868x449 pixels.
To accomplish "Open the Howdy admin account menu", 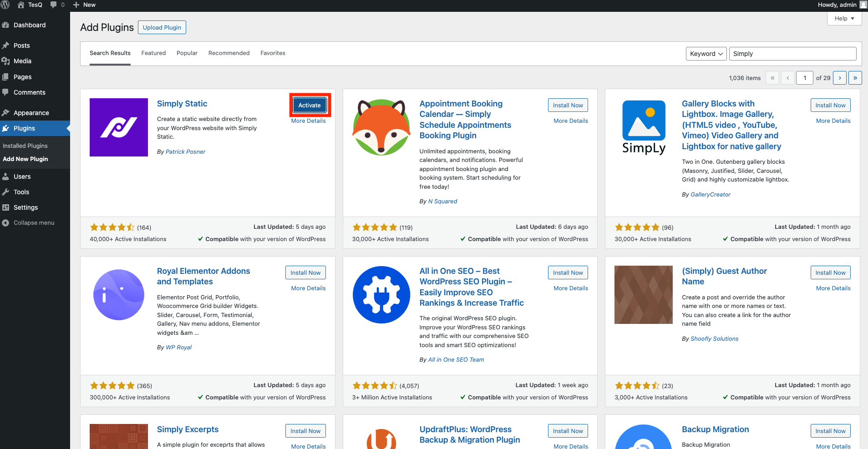I will click(838, 5).
